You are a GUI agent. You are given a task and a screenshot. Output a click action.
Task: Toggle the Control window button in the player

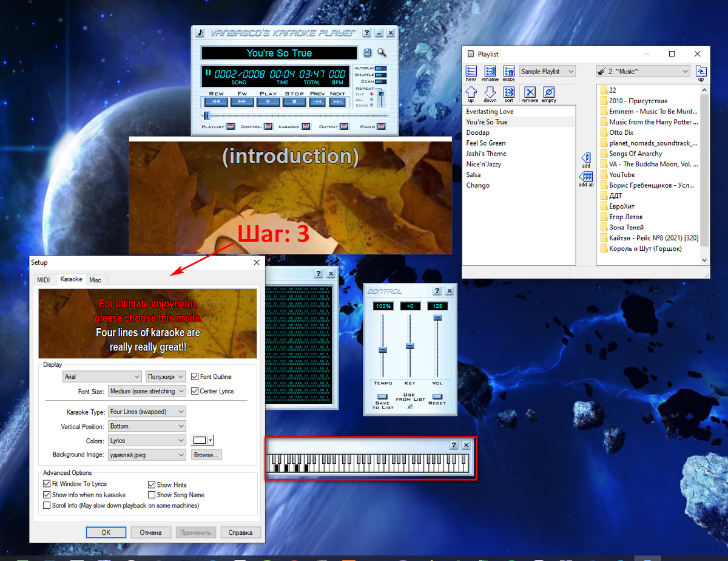coord(268,127)
